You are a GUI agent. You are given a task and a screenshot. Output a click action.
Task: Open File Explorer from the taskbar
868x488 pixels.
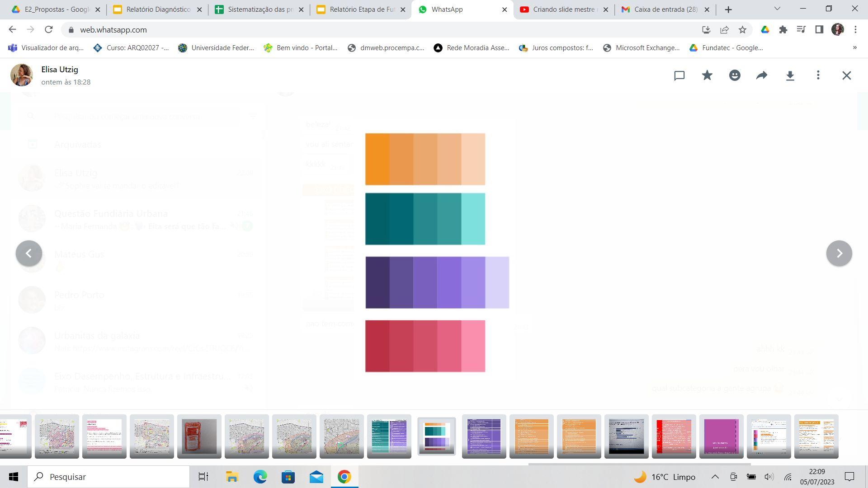click(232, 477)
